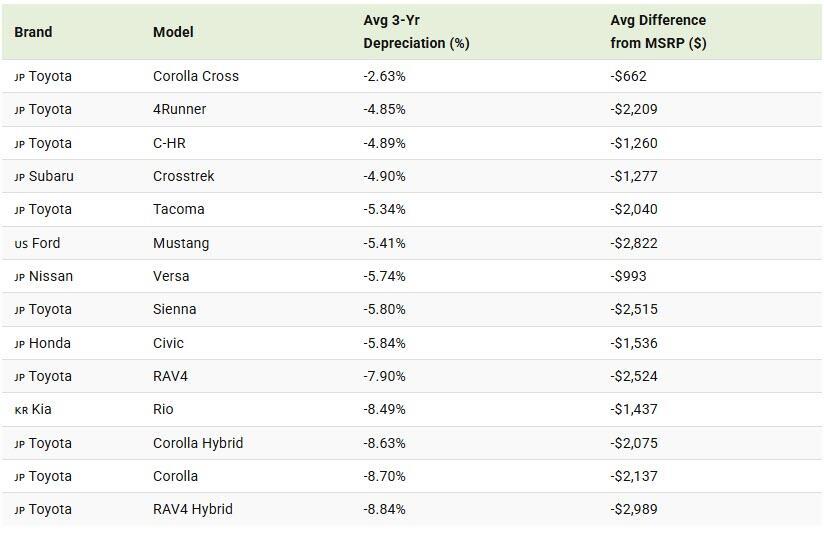Screen dimensions: 824x533
Task: Select the -$2,989 MSRP difference value
Action: tap(634, 509)
